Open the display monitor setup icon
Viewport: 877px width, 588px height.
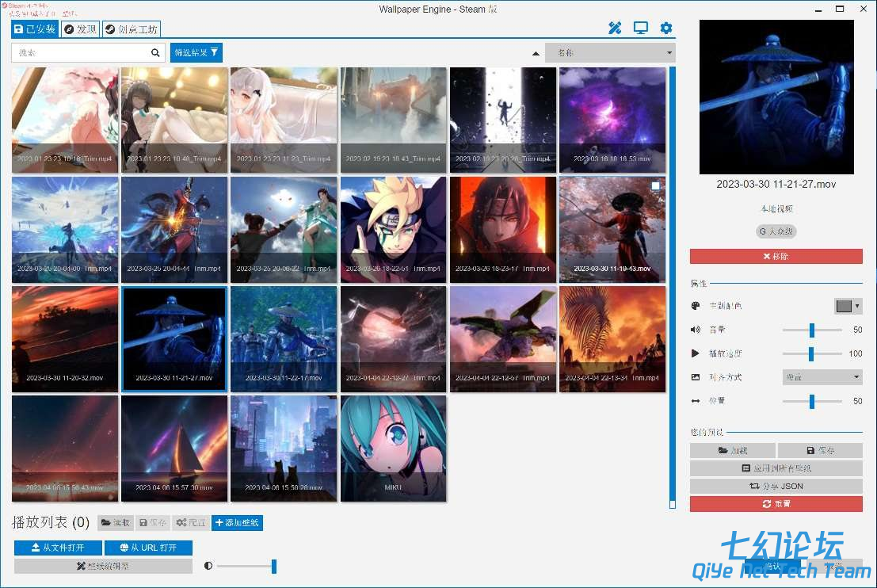(640, 28)
